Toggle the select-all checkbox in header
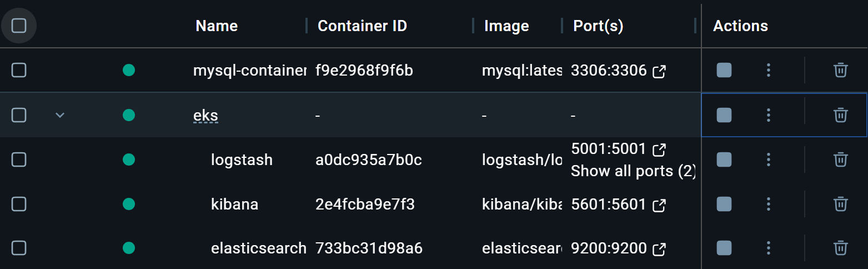 (19, 26)
